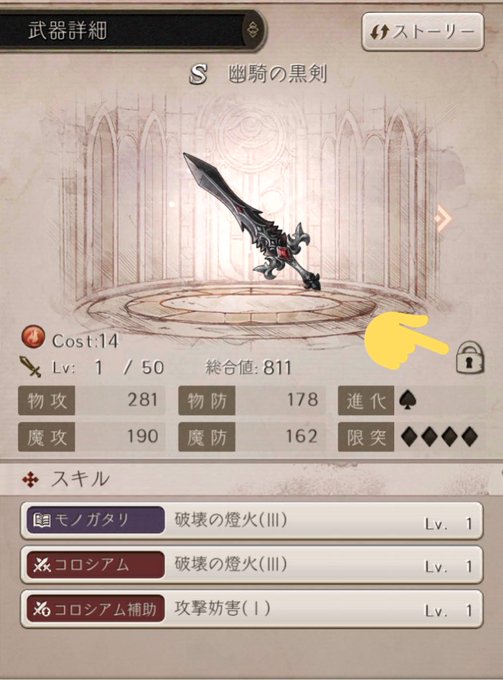Open the モノガタリ skill 破壊の燈火(III)
Image resolution: width=503 pixels, height=680 pixels.
click(252, 520)
